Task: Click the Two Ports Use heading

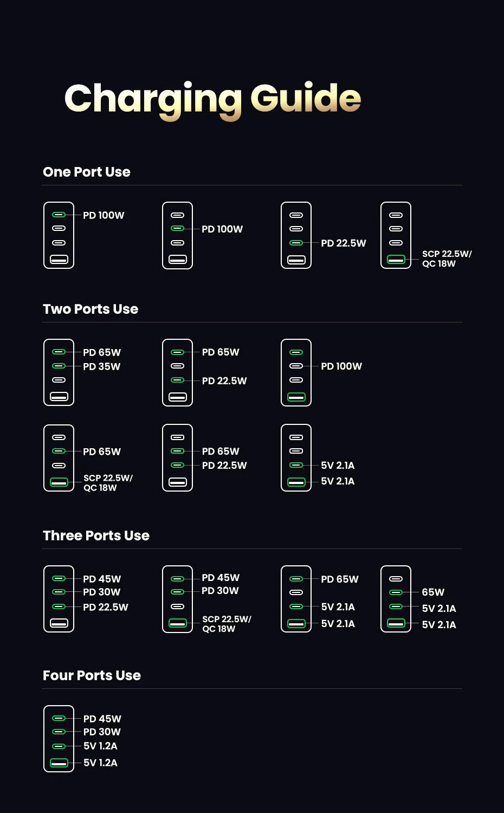Action: click(91, 309)
